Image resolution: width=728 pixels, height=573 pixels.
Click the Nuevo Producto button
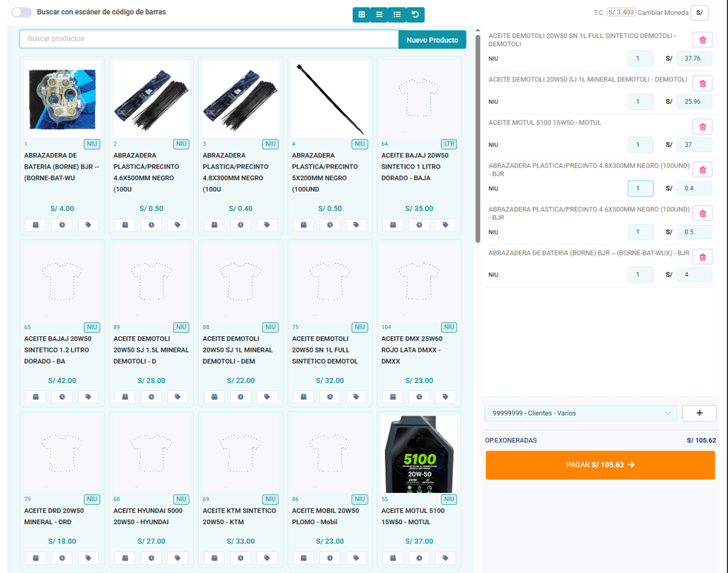[432, 40]
